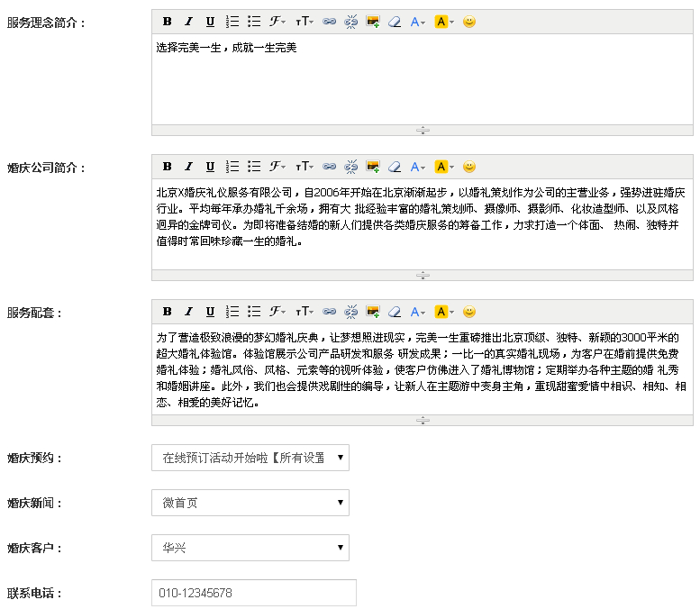Insert an image in 婚庆公司简介 editor
The width and height of the screenshot is (700, 609).
(372, 167)
